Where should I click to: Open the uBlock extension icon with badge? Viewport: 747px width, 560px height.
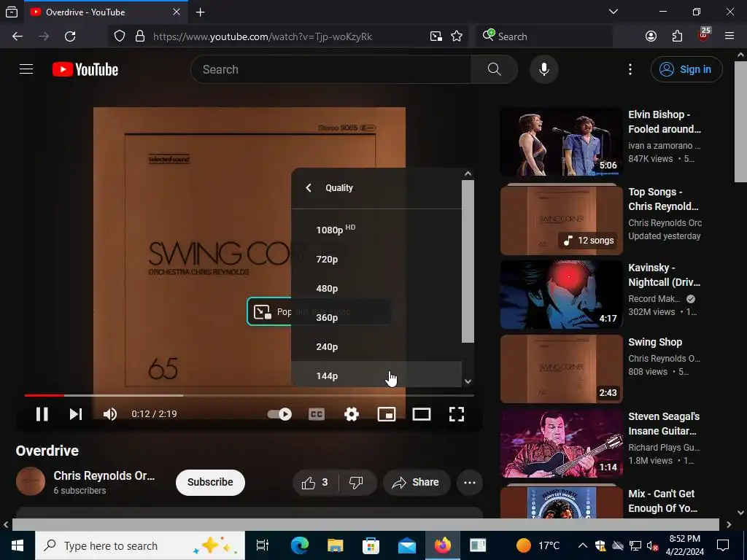704,35
